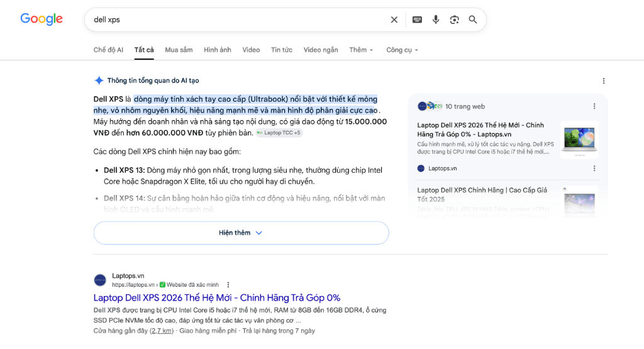The image size is (644, 349).
Task: Open three-dot menu next to Website đã xác minh
Action: click(228, 285)
